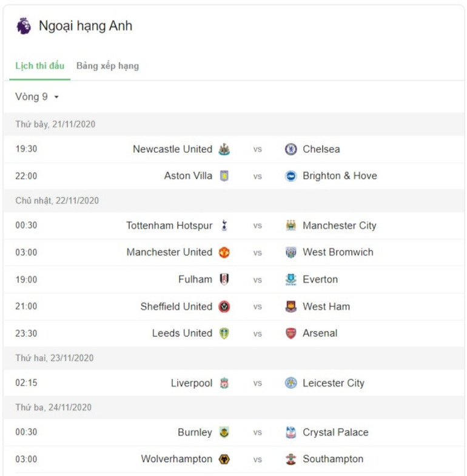Click the Crystal Palace crest
467x476 pixels.
click(x=291, y=432)
